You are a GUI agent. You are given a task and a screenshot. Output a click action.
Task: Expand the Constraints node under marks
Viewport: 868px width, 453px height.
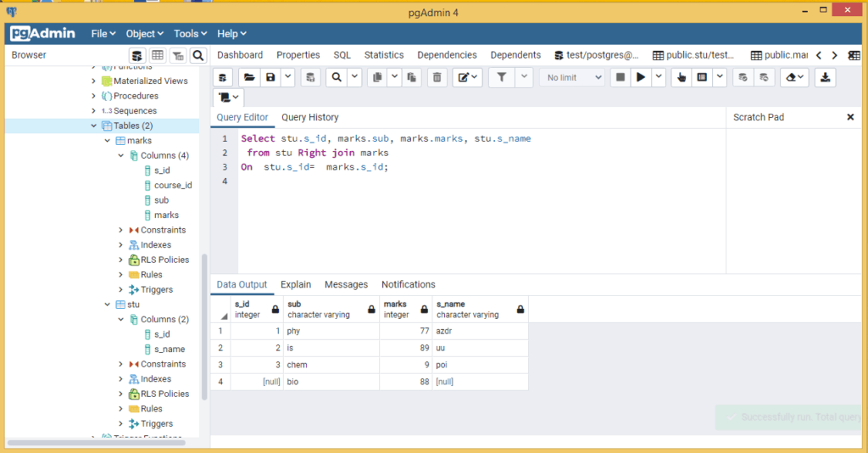(121, 230)
